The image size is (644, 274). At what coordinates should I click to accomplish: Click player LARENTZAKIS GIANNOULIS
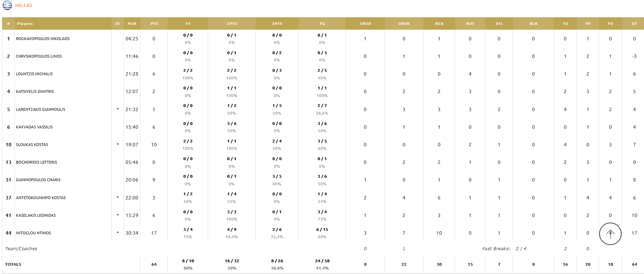(x=40, y=109)
